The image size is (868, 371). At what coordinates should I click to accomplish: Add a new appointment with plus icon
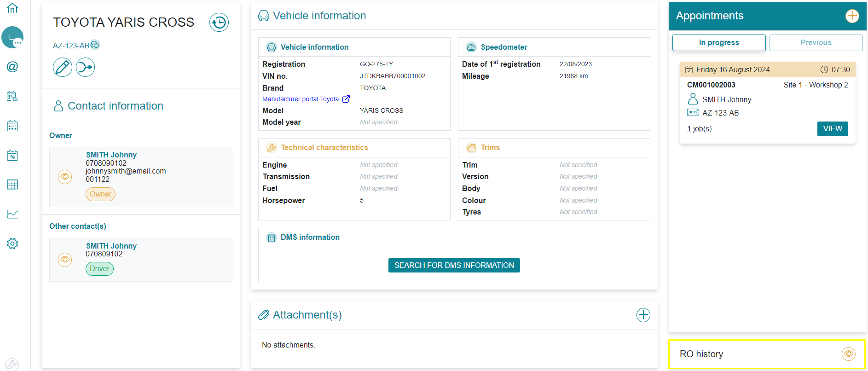click(x=852, y=16)
